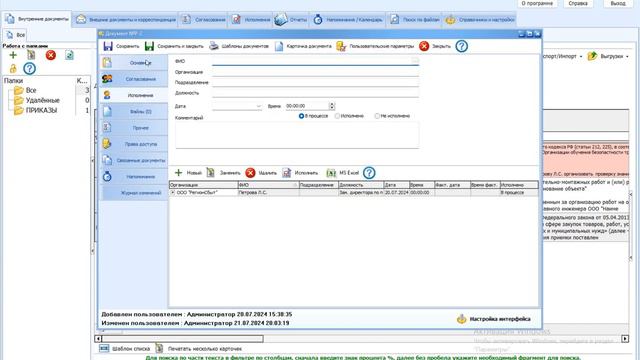Open Карточка документа page icon

[x=279, y=46]
